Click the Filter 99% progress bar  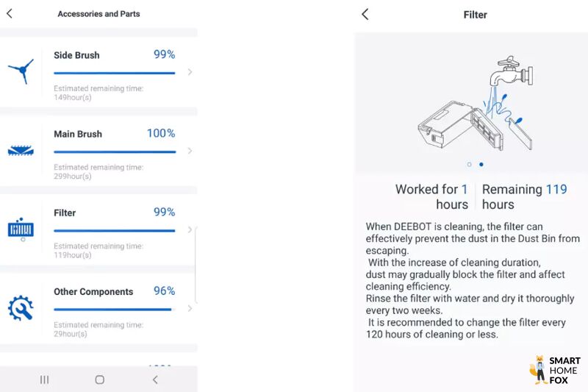pos(114,231)
